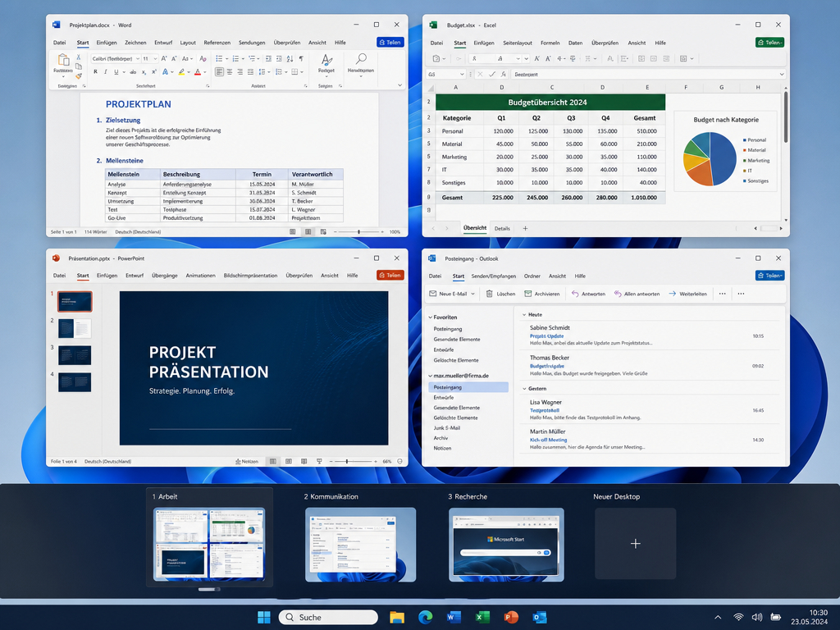The height and width of the screenshot is (630, 840).
Task: Click the Insert Function fx icon in Excel
Action: tap(503, 75)
